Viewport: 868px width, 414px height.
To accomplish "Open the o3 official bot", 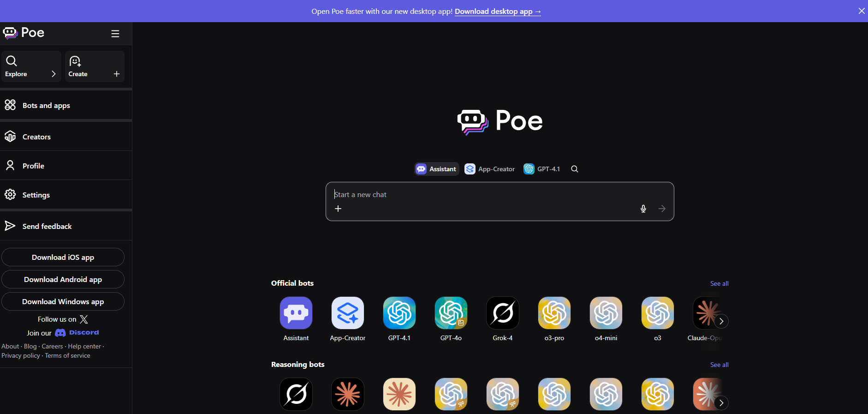I will [x=658, y=319].
